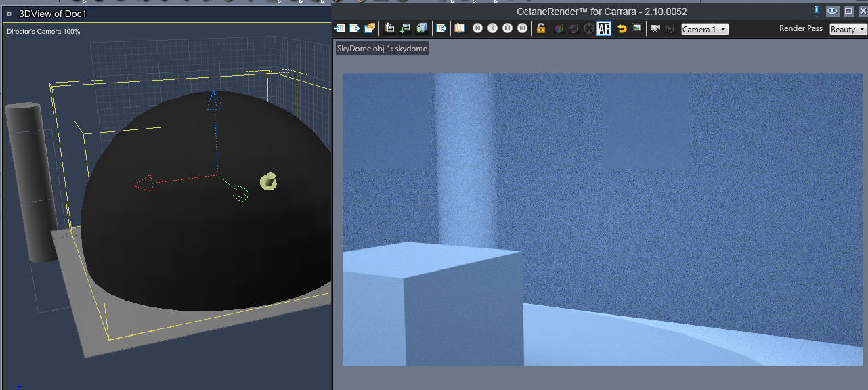Restart the render with rewind button
The height and width of the screenshot is (390, 868).
point(478,28)
